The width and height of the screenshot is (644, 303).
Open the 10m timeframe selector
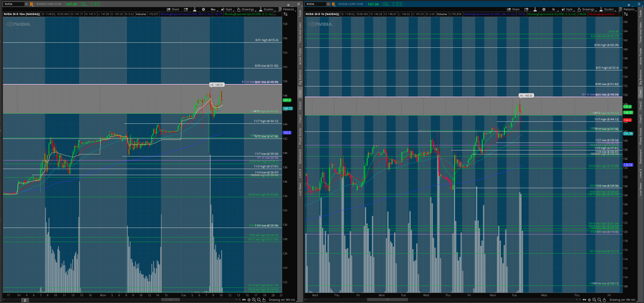[214, 10]
